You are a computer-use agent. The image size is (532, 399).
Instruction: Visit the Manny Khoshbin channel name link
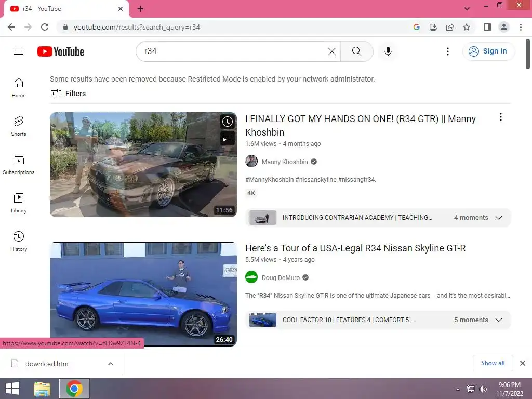tap(285, 162)
